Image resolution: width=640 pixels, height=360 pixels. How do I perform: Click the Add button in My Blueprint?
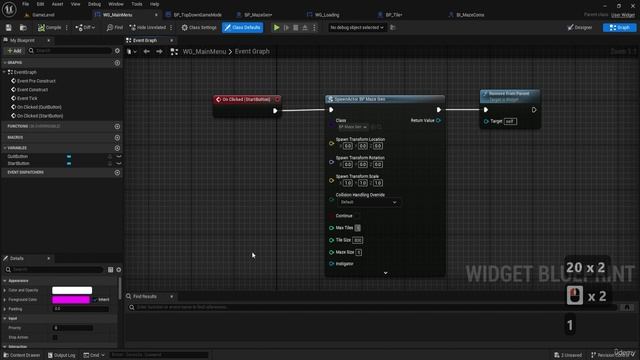(x=14, y=51)
